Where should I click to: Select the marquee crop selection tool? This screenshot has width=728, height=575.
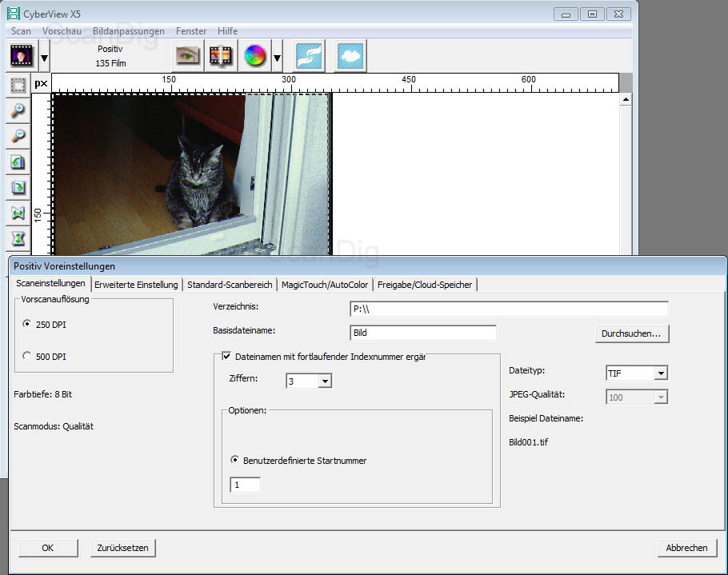point(18,85)
